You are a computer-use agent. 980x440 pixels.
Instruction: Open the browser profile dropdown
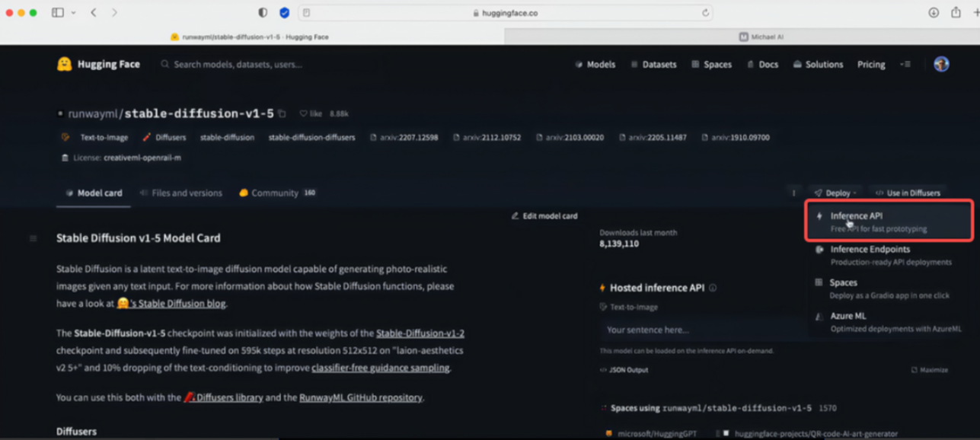941,64
